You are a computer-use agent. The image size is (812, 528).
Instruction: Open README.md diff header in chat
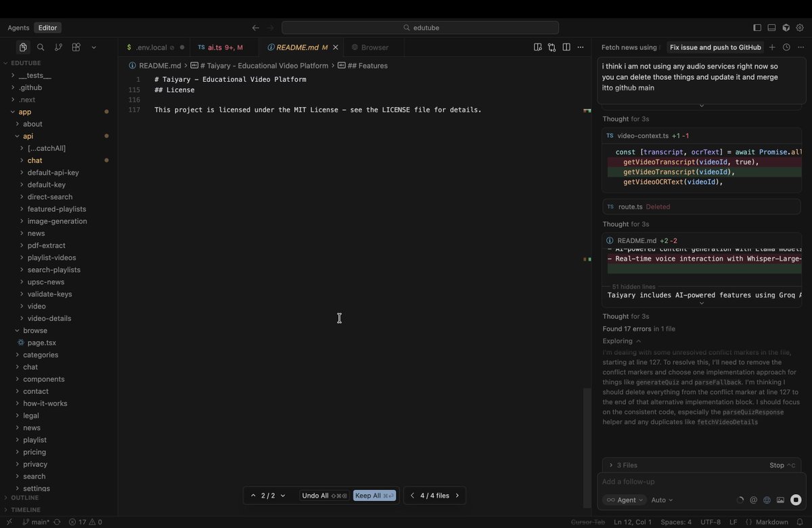(x=702, y=240)
